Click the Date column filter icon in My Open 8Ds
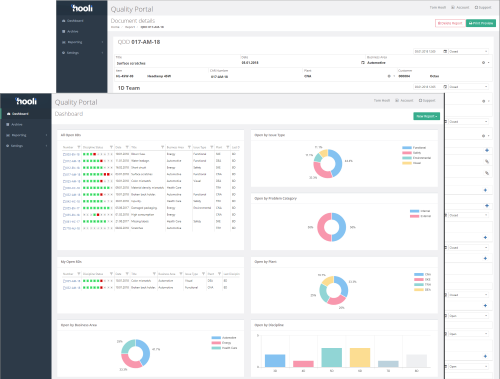The image size is (500, 379). pos(127,274)
